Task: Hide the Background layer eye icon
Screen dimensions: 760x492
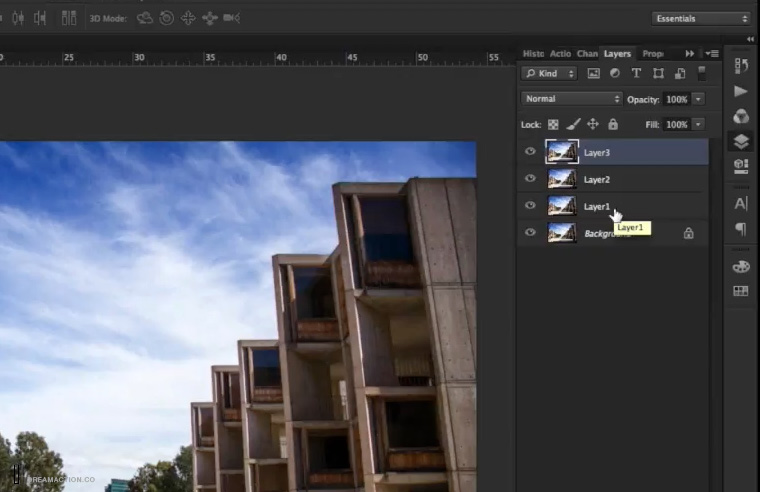Action: [x=530, y=233]
